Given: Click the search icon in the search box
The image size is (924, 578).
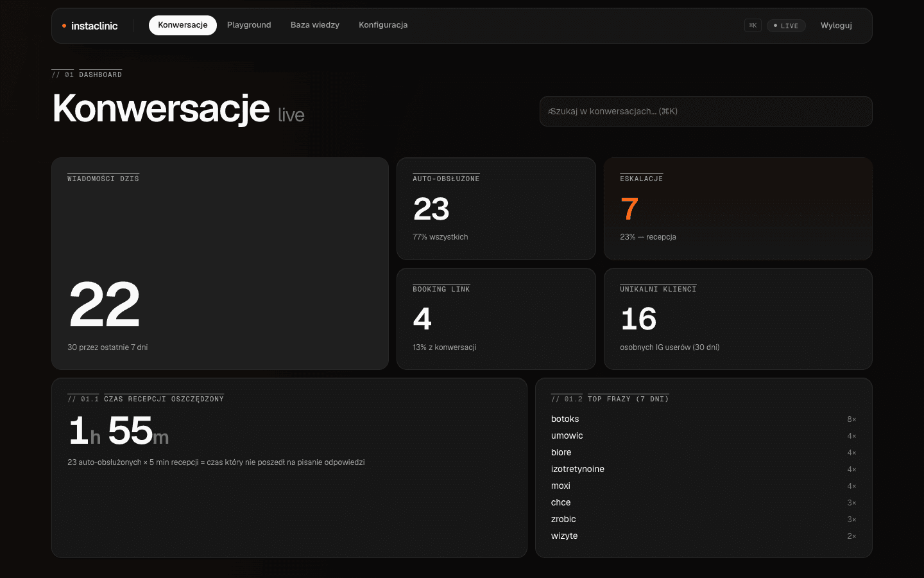Looking at the screenshot, I should click(x=551, y=112).
